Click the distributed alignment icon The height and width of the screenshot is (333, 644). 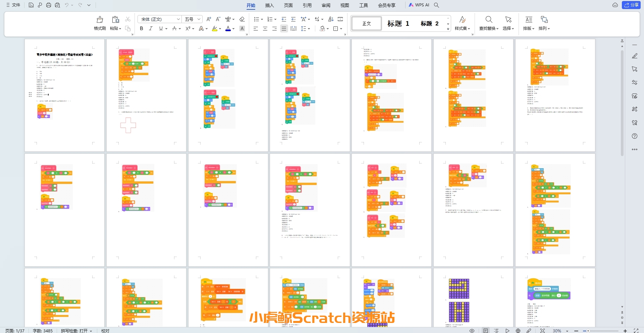[x=293, y=28]
